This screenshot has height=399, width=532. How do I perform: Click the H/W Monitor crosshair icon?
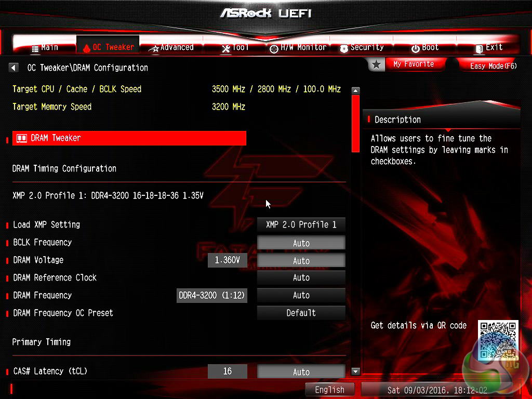pos(274,49)
